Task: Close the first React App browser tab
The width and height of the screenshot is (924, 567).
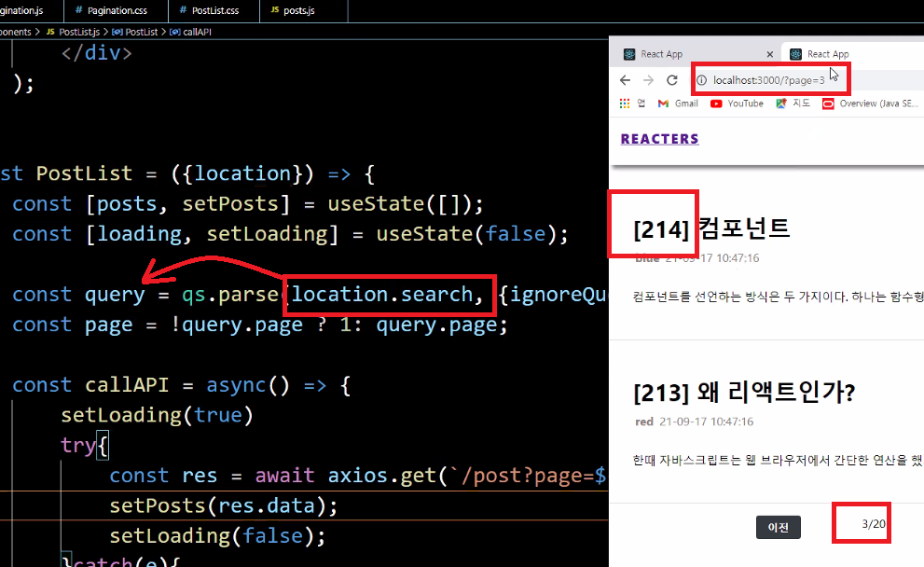Action: click(769, 54)
